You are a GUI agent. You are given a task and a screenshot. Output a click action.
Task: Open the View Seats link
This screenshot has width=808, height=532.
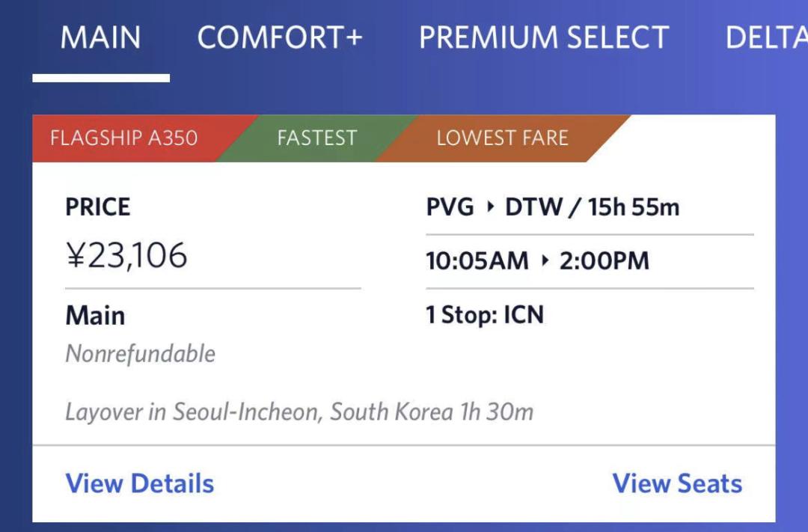click(677, 483)
